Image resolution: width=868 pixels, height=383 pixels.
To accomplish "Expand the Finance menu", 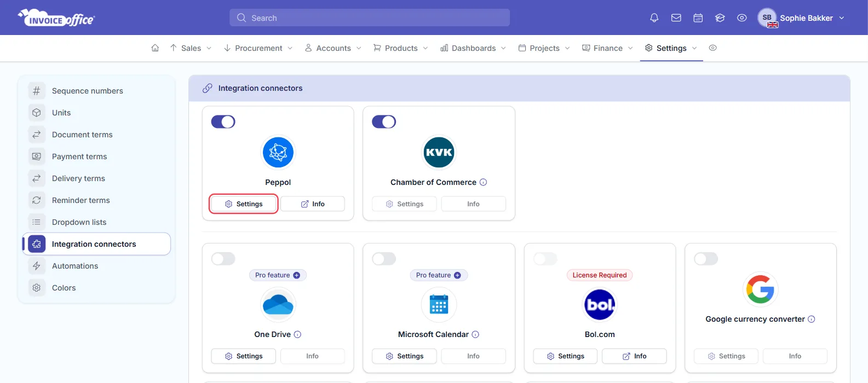I will click(x=607, y=48).
